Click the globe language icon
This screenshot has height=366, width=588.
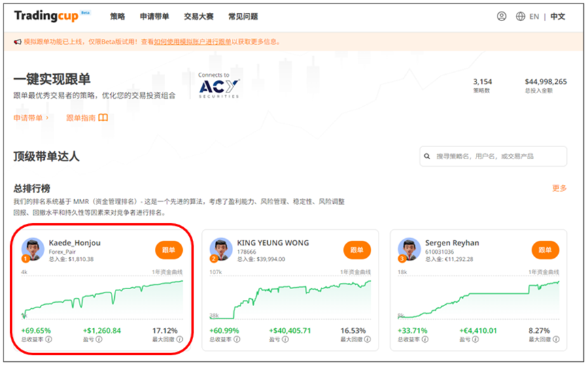[x=521, y=16]
